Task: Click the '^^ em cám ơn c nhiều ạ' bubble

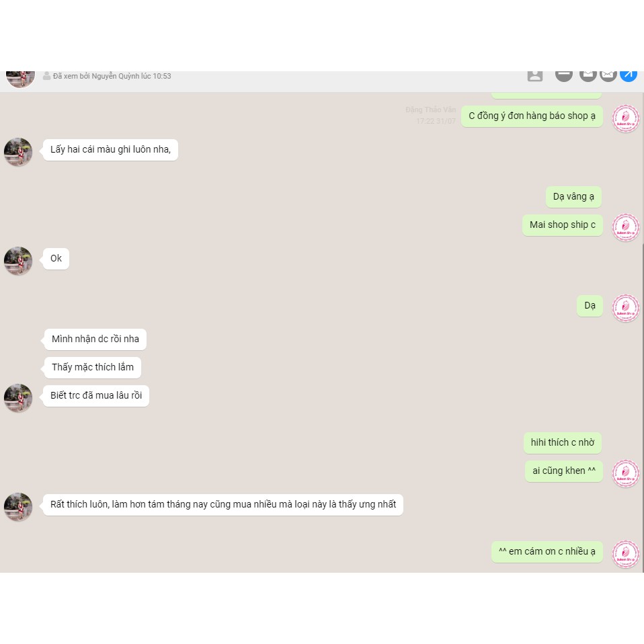Action: click(x=547, y=552)
